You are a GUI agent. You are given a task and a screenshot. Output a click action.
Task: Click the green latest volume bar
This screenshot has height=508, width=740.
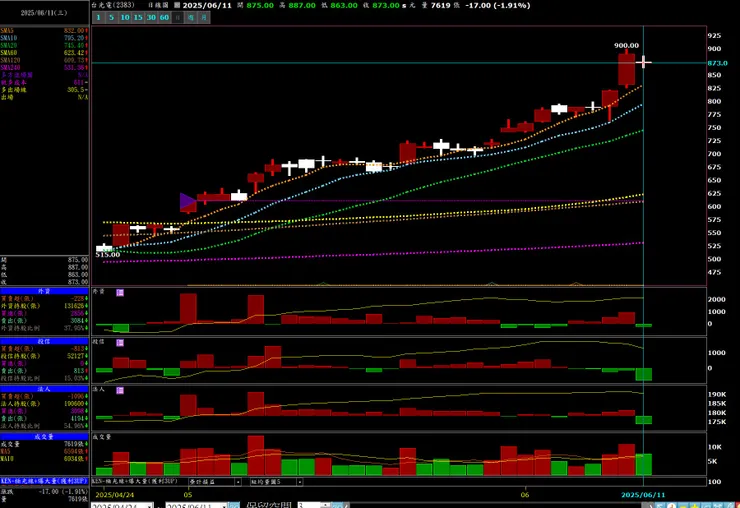pos(643,465)
